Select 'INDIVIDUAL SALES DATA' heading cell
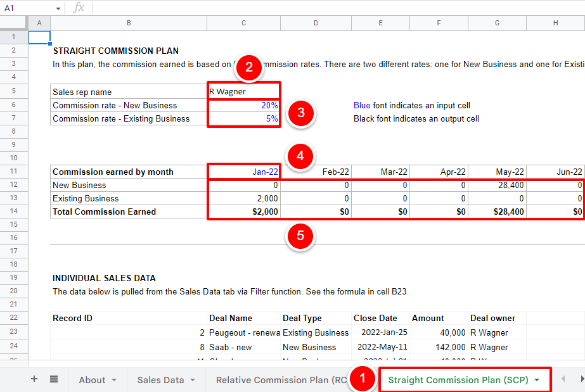Screen dimensions: 585x392 [x=129, y=278]
